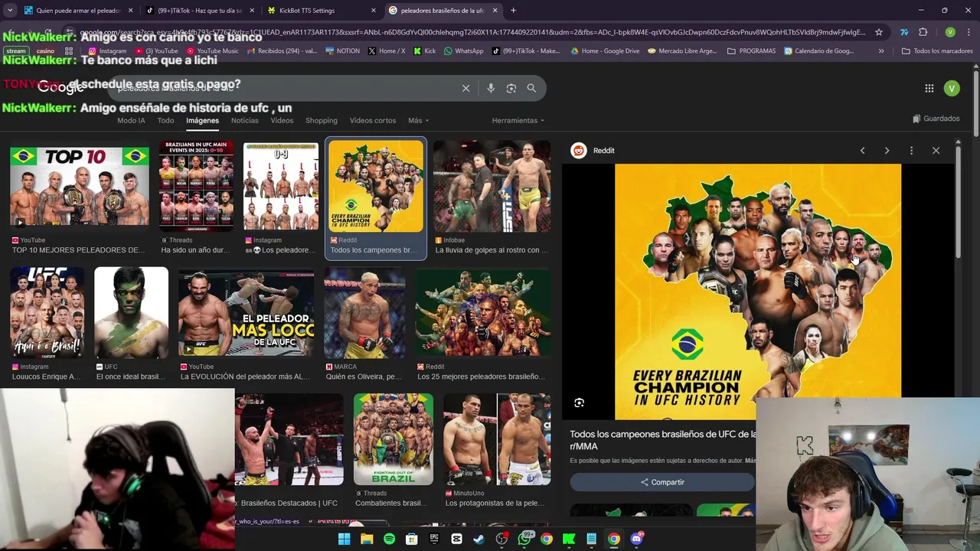Show hidden bookmarks overflow chevron

pos(881,51)
